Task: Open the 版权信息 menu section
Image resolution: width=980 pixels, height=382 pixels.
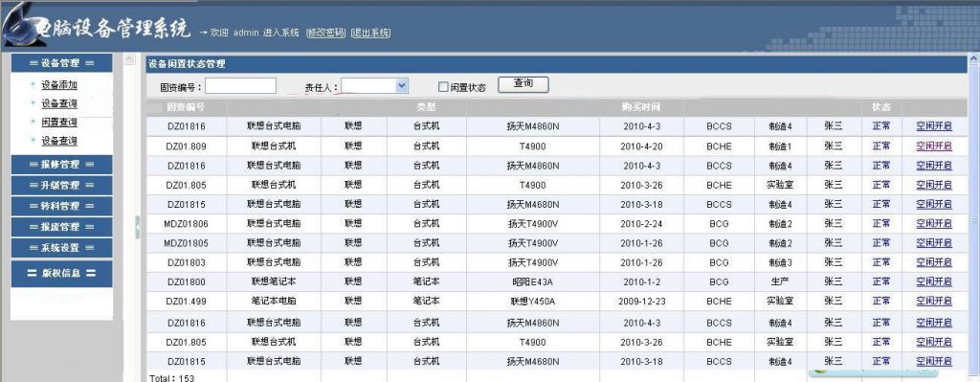Action: coord(61,273)
